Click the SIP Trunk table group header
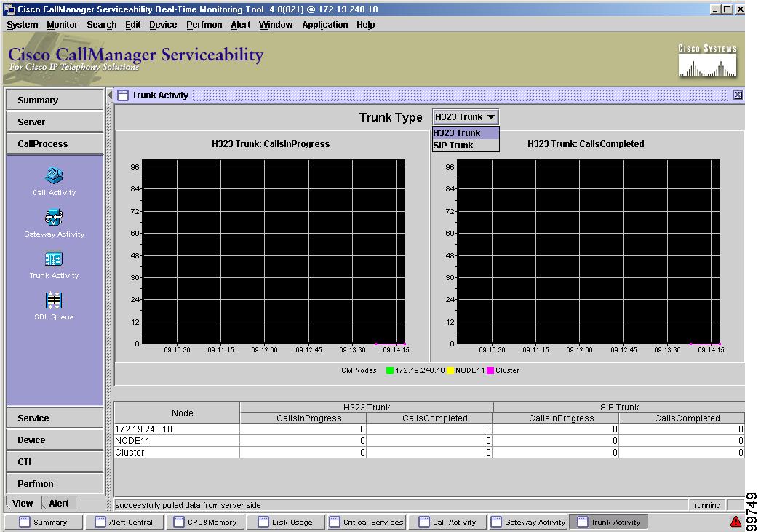Image resolution: width=761 pixels, height=532 pixels. (x=619, y=408)
